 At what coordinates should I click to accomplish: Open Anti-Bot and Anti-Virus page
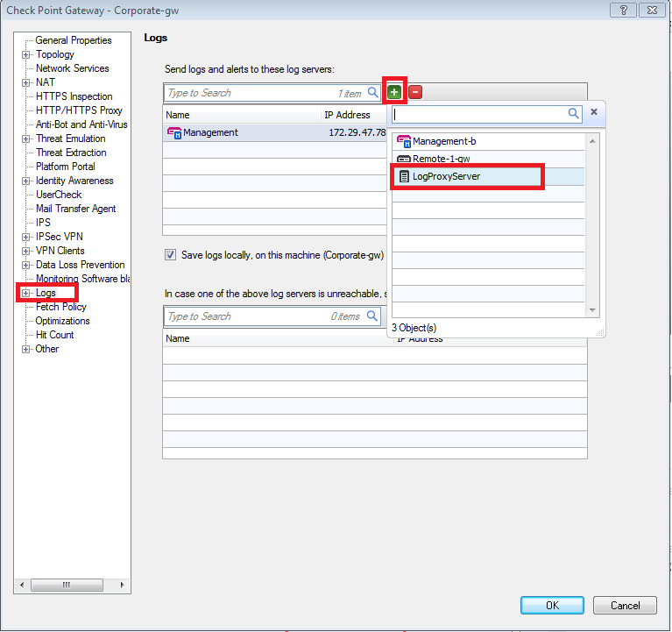point(81,124)
